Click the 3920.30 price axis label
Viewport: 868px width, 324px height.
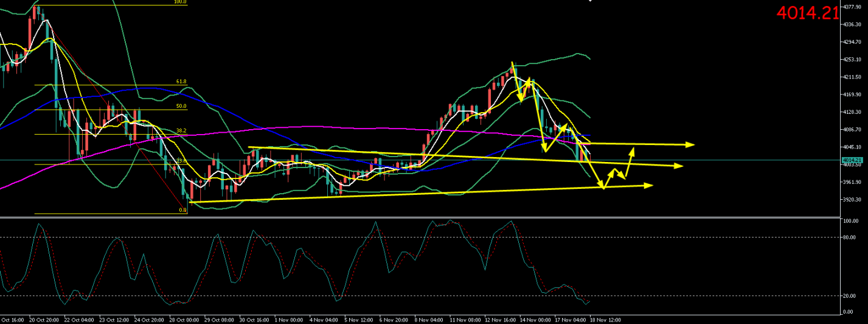pyautogui.click(x=852, y=200)
